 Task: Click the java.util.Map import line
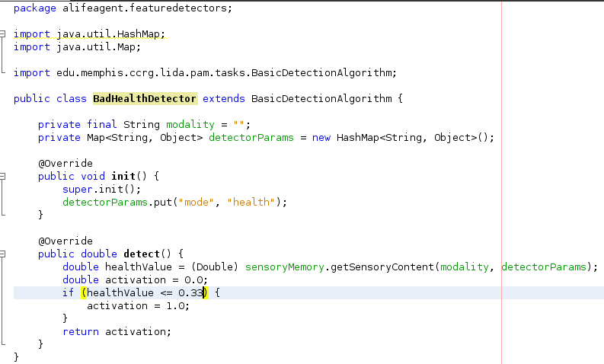77,47
